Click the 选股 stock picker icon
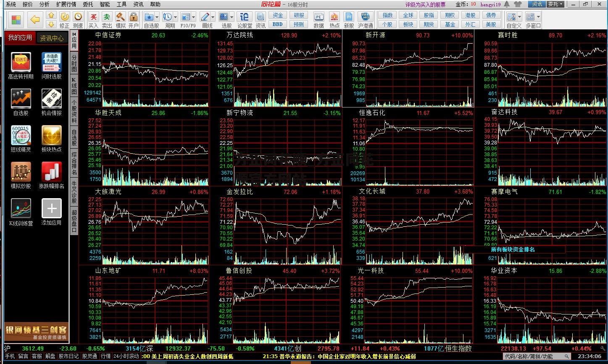This screenshot has width=608, height=364. [224, 17]
